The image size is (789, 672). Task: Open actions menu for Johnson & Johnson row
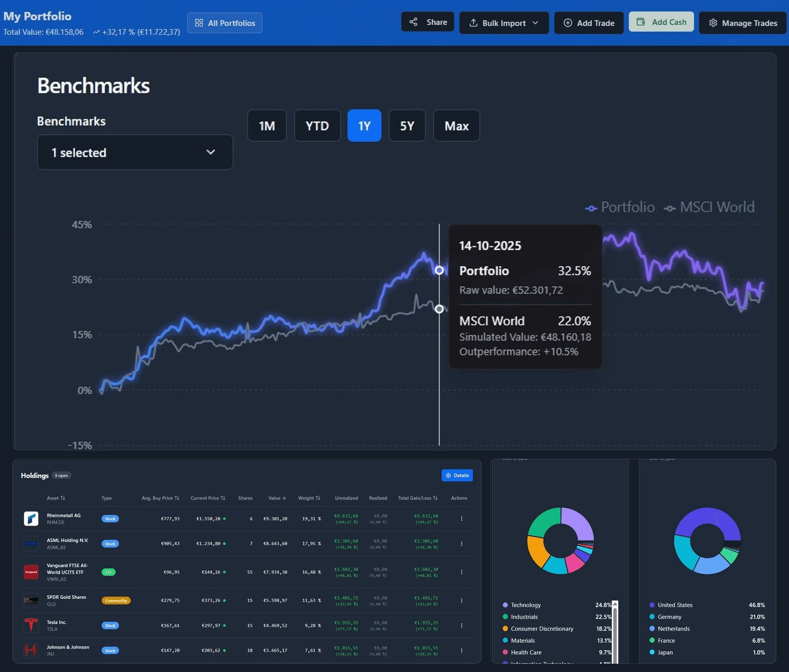(462, 650)
